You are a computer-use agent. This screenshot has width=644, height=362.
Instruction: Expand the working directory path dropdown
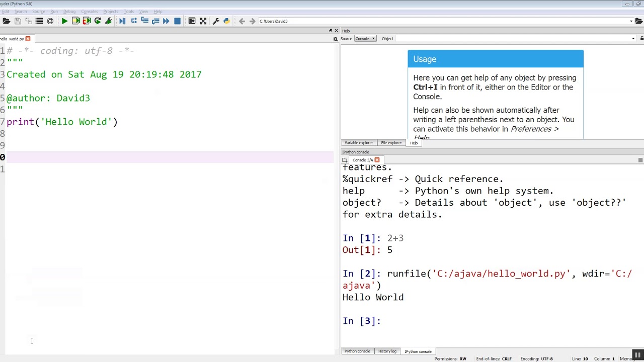[631, 21]
